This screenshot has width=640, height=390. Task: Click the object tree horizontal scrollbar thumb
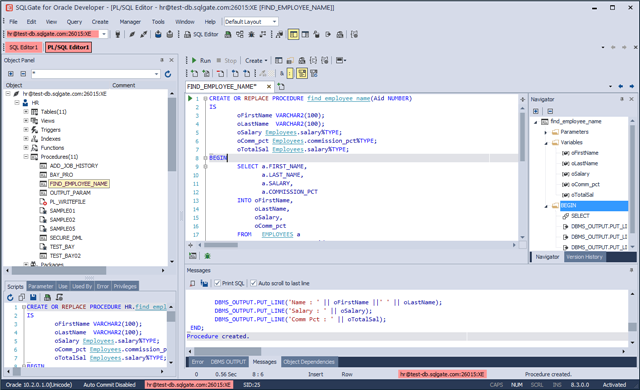(59, 270)
